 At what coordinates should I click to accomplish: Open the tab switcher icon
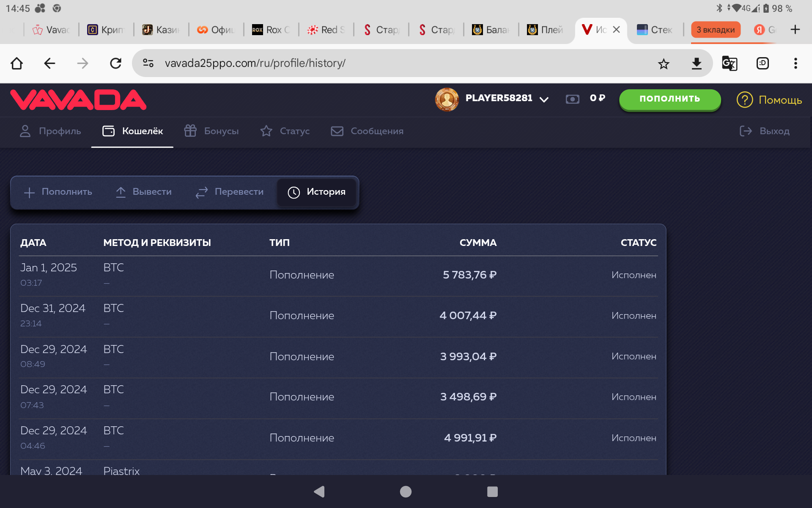click(762, 63)
